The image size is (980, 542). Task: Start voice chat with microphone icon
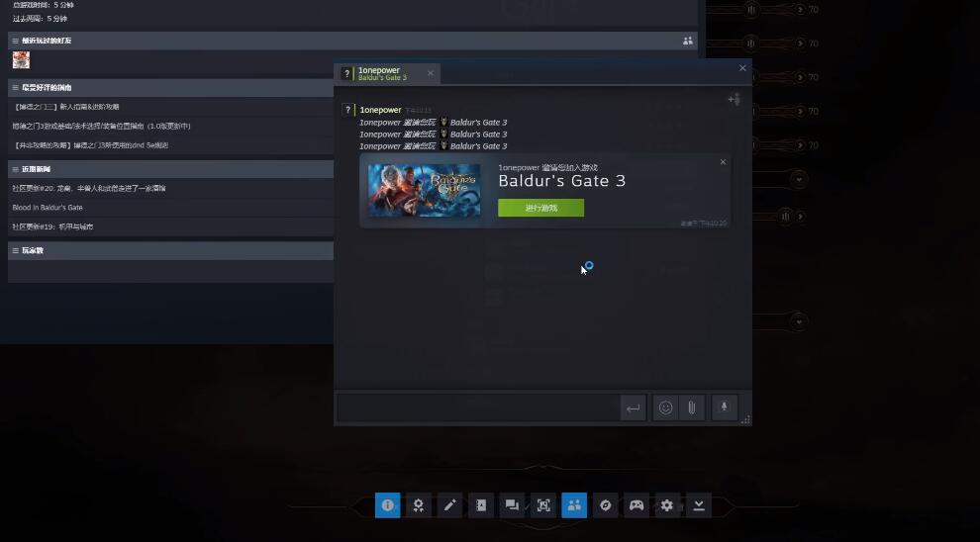click(725, 407)
